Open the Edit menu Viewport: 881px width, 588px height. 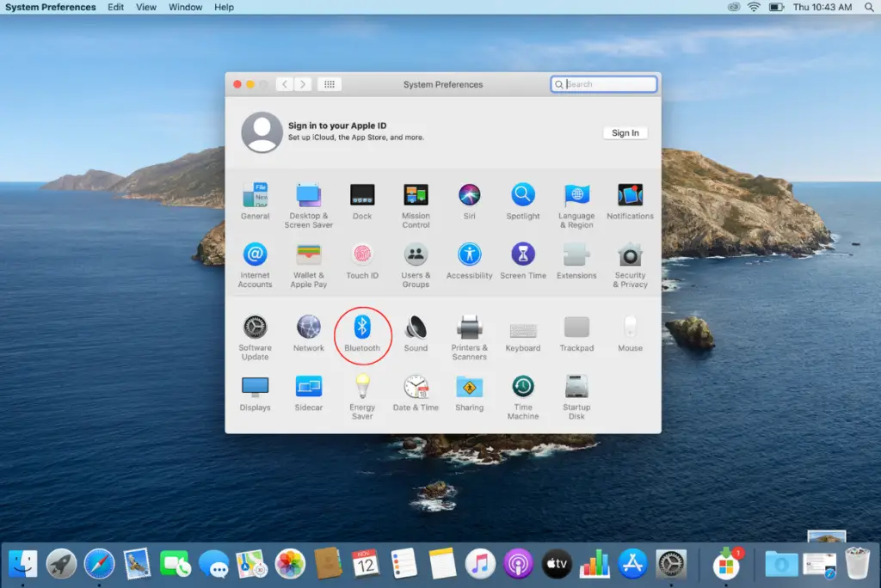coord(116,7)
